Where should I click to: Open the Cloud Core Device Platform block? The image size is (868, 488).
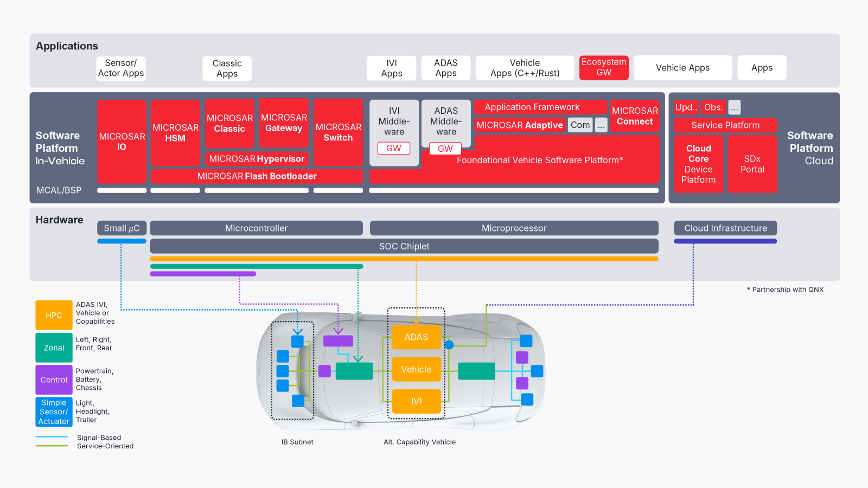698,164
